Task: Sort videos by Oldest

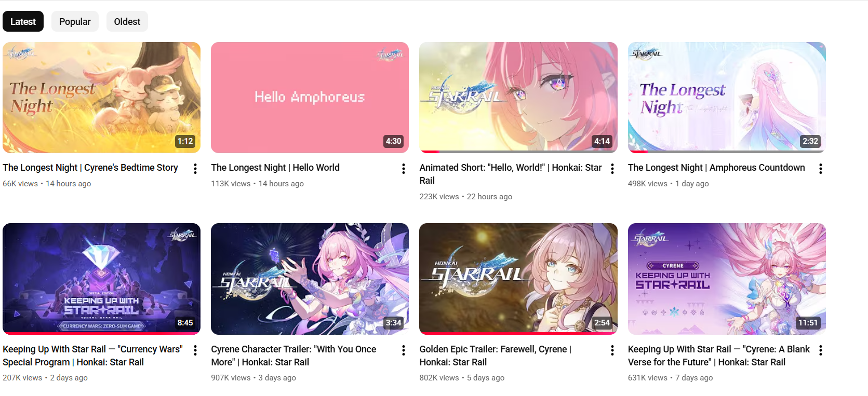Action: (x=127, y=21)
